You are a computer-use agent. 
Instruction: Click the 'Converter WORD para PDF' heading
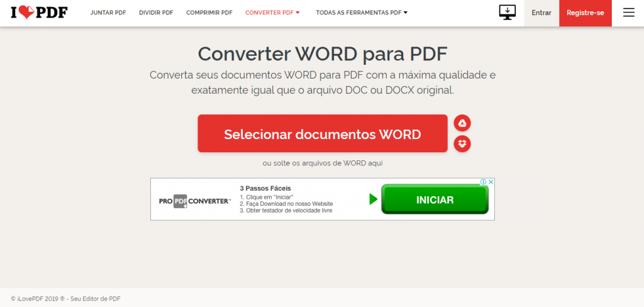(x=323, y=53)
